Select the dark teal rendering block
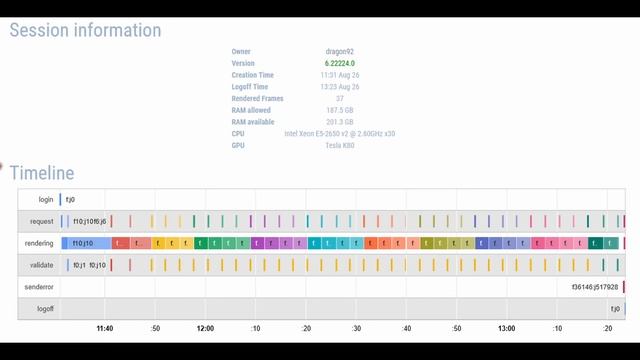 [x=596, y=243]
